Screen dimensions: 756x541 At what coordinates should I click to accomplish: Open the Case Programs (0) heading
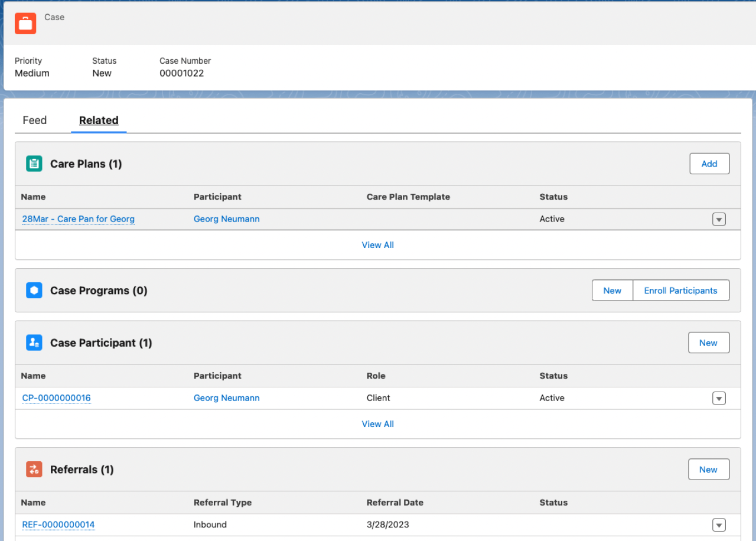click(99, 291)
